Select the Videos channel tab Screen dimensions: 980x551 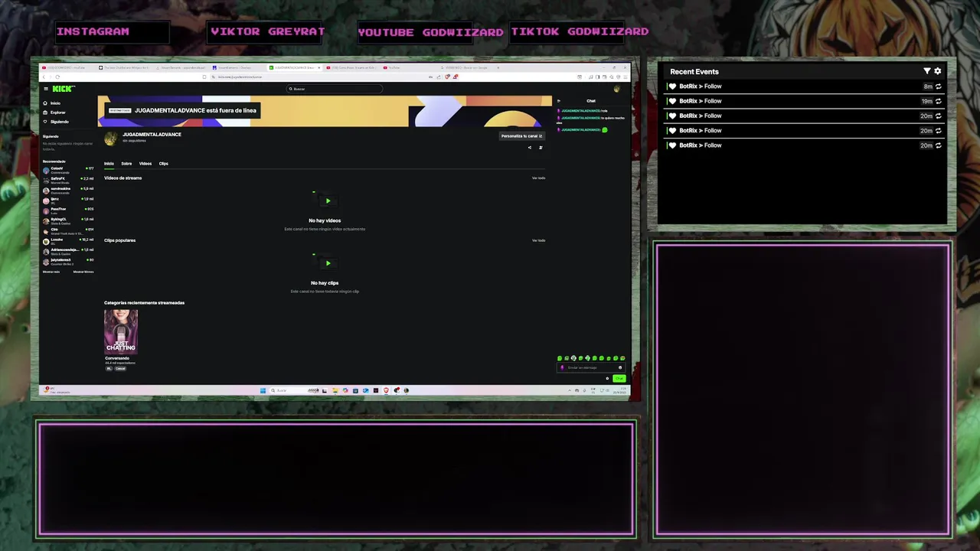tap(145, 163)
